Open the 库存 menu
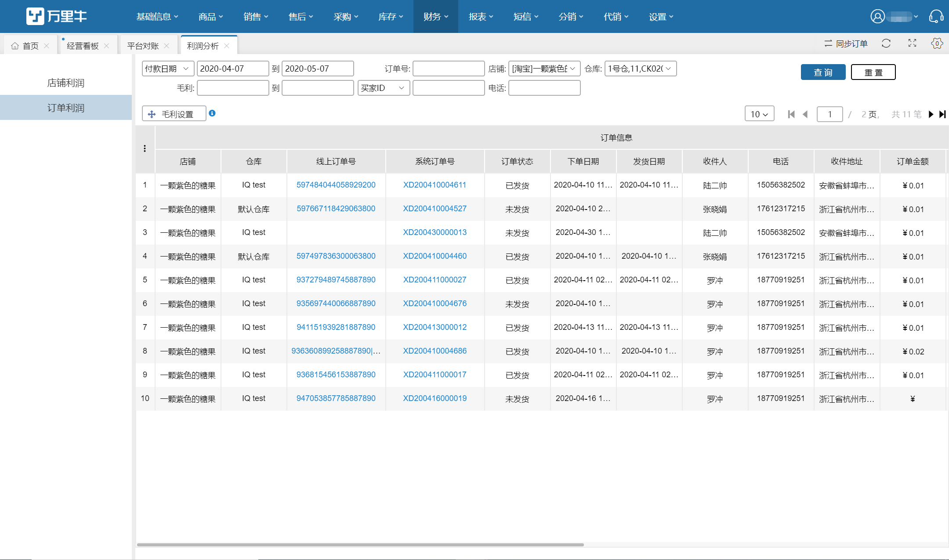The width and height of the screenshot is (949, 560). [x=391, y=17]
